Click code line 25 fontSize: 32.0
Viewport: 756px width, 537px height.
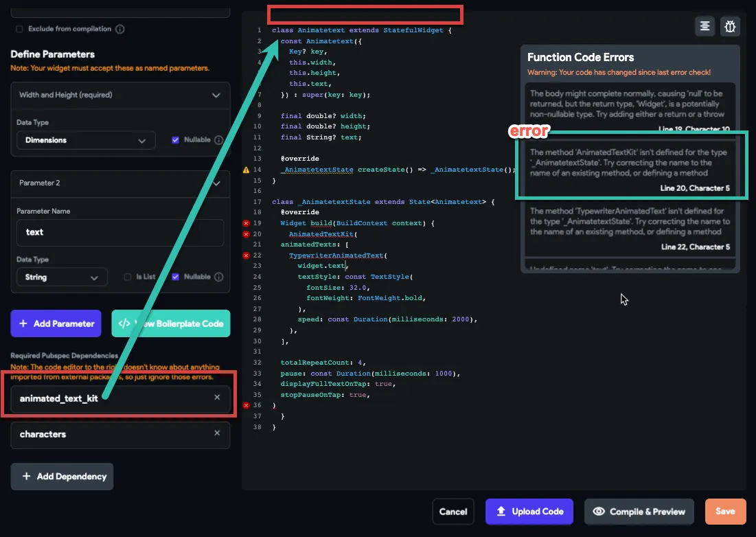(338, 287)
